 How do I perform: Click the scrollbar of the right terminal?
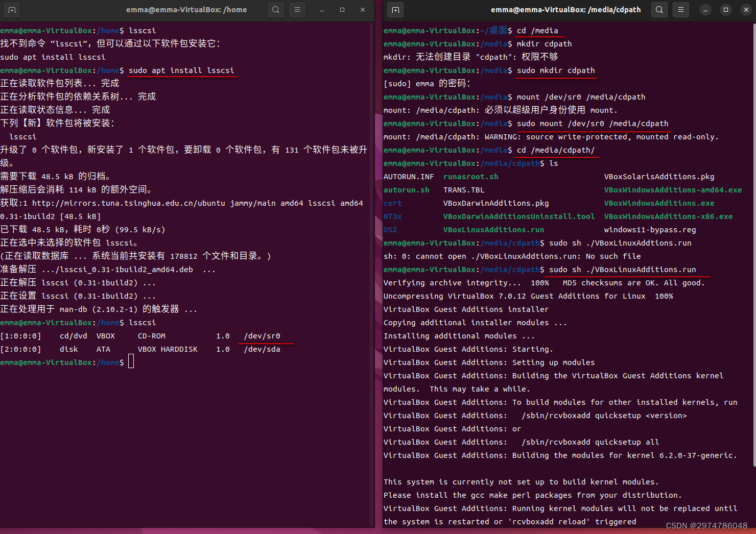[754, 245]
